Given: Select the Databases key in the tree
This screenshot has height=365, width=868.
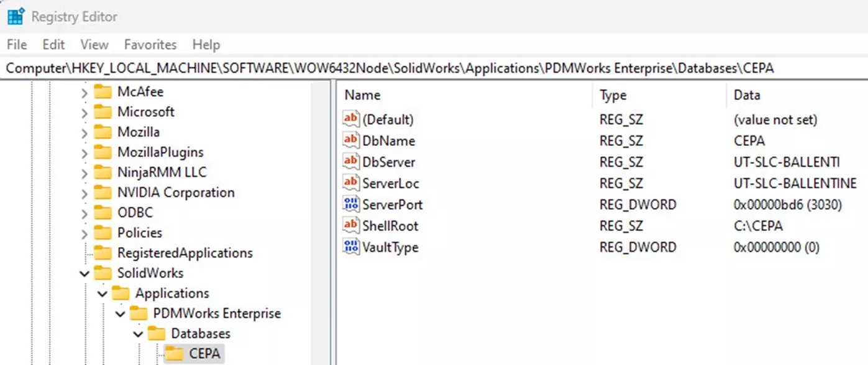Looking at the screenshot, I should point(201,333).
